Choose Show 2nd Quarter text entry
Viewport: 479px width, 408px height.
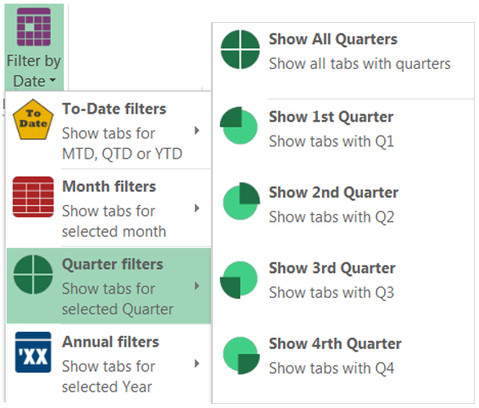coord(334,193)
